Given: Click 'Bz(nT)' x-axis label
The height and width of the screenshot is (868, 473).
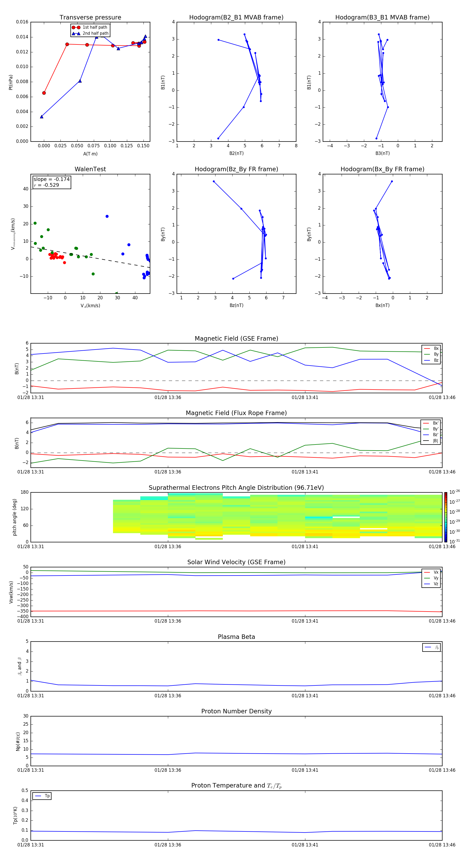Looking at the screenshot, I should tap(236, 305).
